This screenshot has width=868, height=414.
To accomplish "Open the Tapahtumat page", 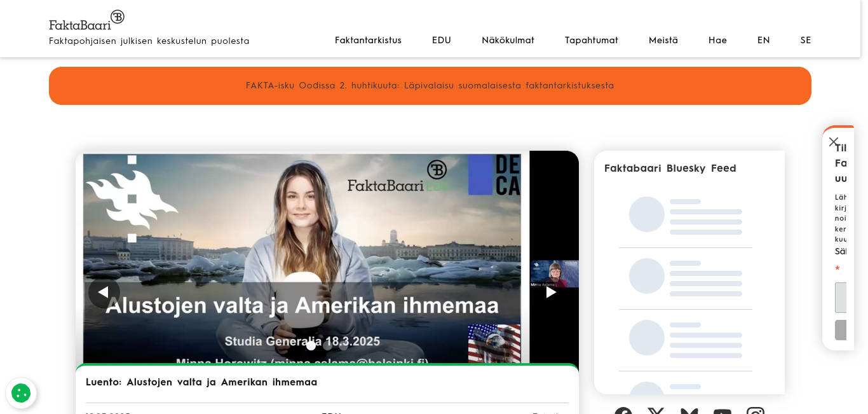I will (592, 40).
